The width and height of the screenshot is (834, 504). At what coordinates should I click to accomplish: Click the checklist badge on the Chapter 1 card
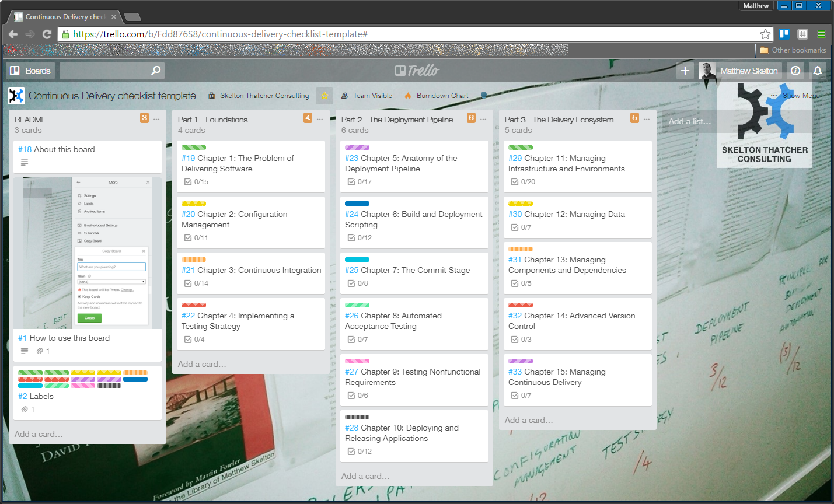[197, 182]
